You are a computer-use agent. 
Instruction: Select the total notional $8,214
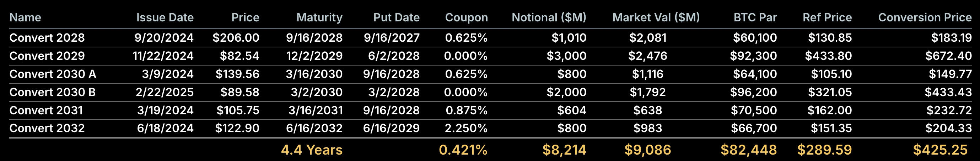564,150
